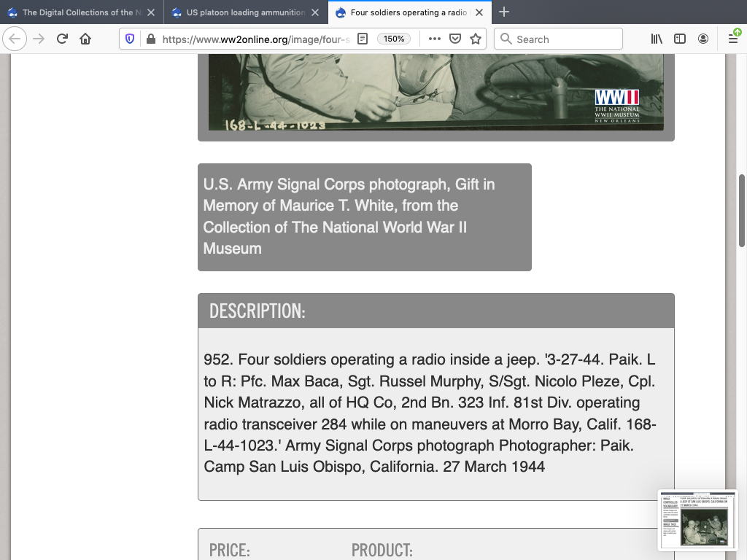The height and width of the screenshot is (560, 747).
Task: Open the Firefox hamburger application menu
Action: point(733,39)
